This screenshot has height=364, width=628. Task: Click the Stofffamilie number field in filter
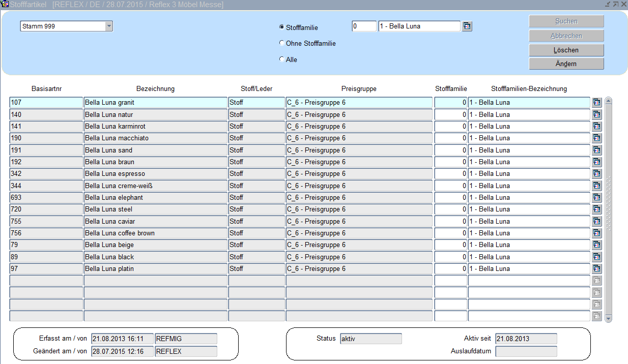tap(364, 26)
